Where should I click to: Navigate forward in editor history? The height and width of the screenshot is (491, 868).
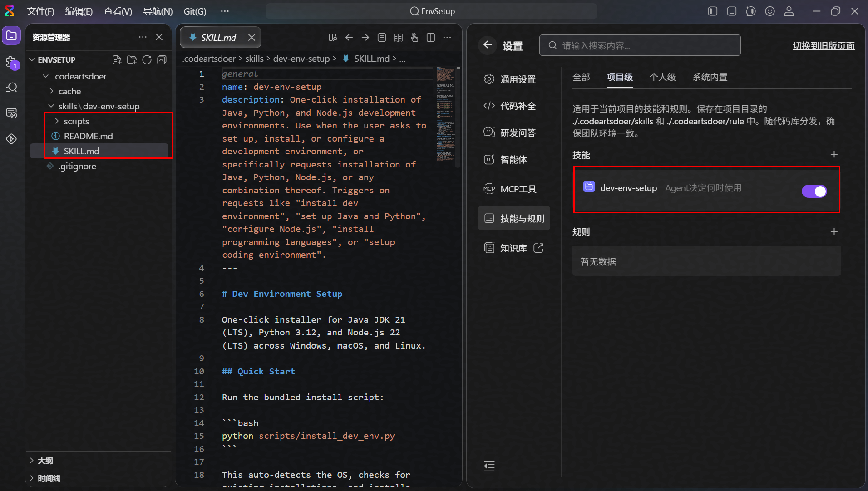[365, 37]
